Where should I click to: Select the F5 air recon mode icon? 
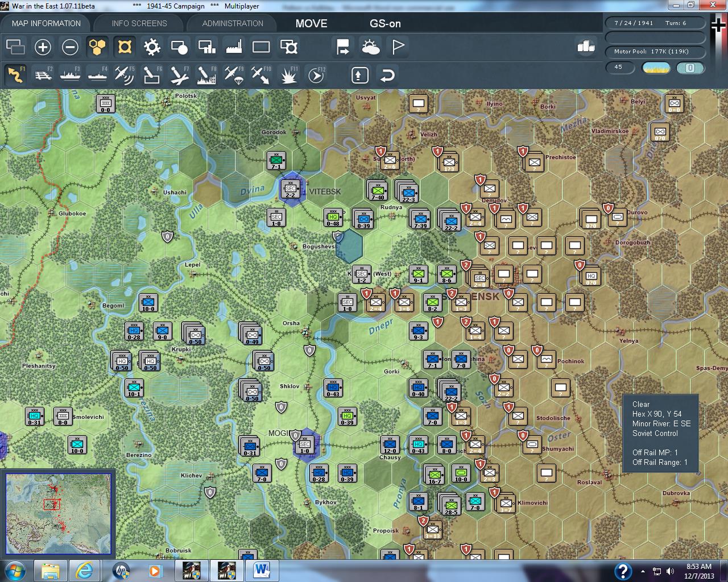tap(125, 74)
